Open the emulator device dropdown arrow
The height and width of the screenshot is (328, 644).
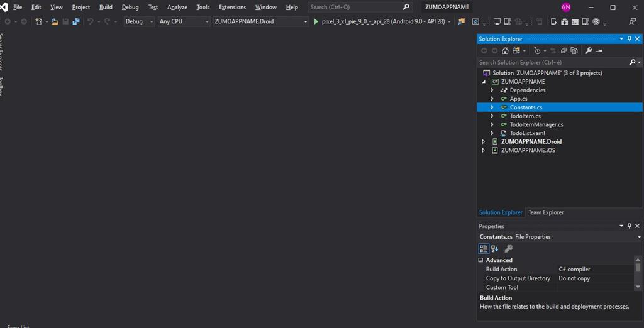click(x=449, y=22)
